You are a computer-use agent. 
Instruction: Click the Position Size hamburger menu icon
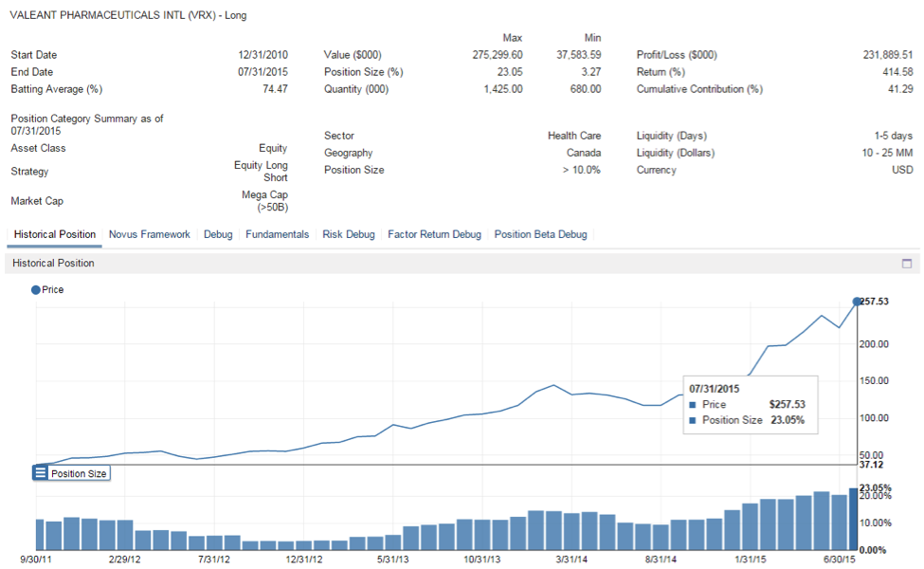coord(41,472)
